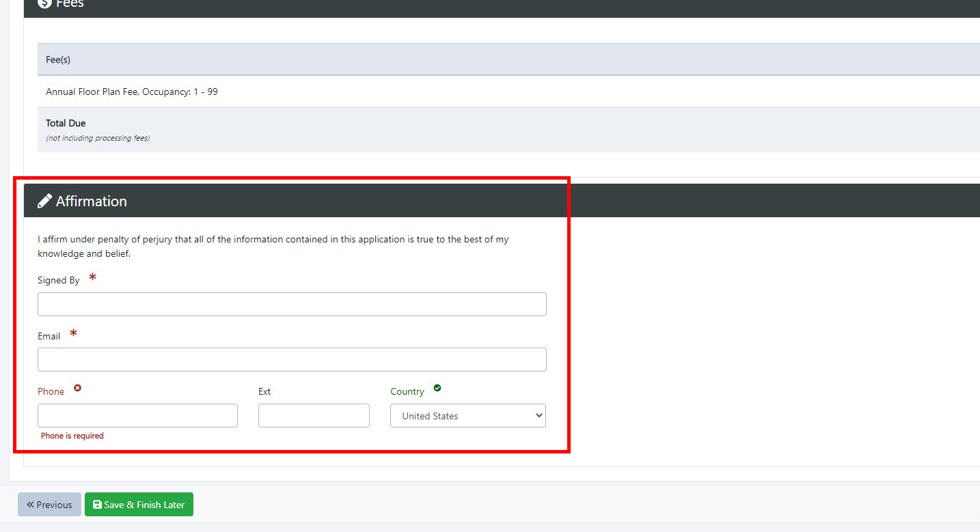Click the red error icon next to Phone
Viewport: 980px width, 532px height.
(x=77, y=388)
